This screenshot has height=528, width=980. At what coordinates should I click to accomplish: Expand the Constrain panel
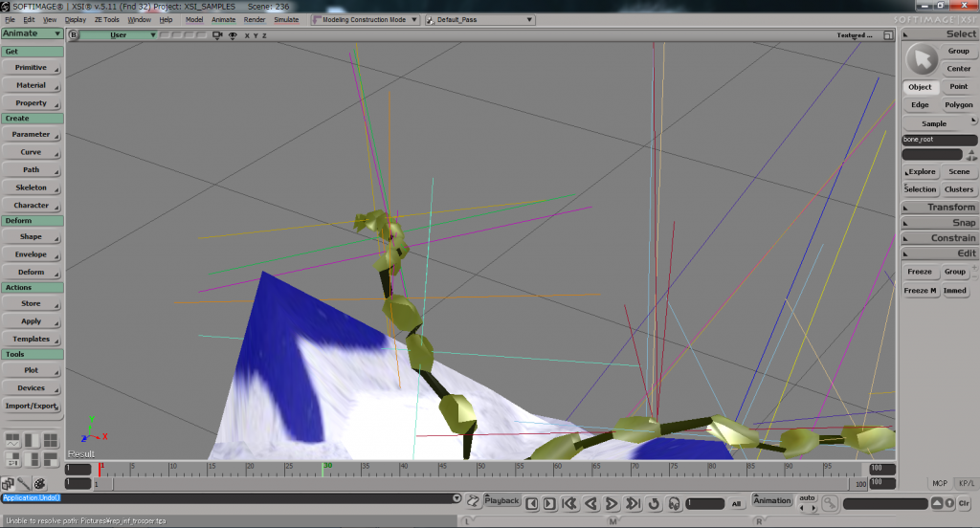[x=939, y=238]
